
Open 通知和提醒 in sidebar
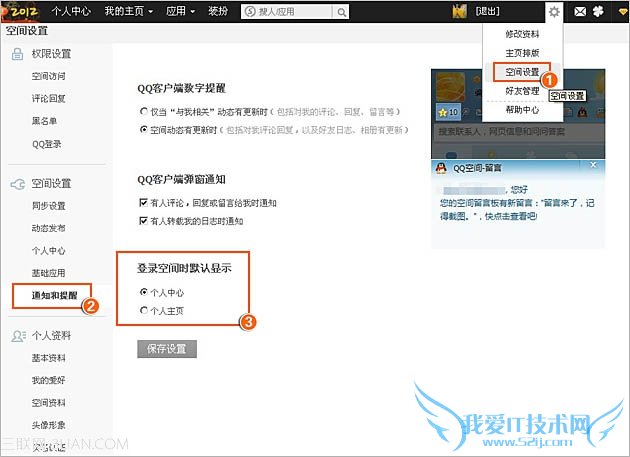point(54,295)
